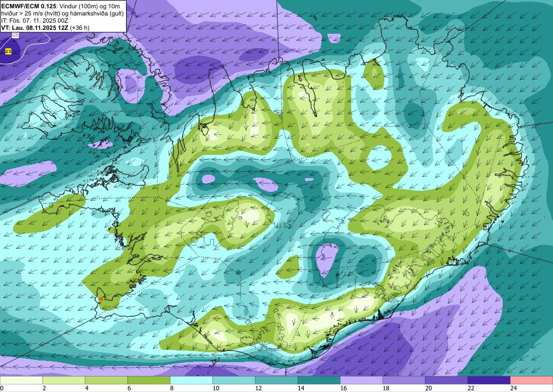Viewport: 553px width, 392px height.
Task: Click the pink above-24 m/s legend swatch
Action: coord(531,381)
